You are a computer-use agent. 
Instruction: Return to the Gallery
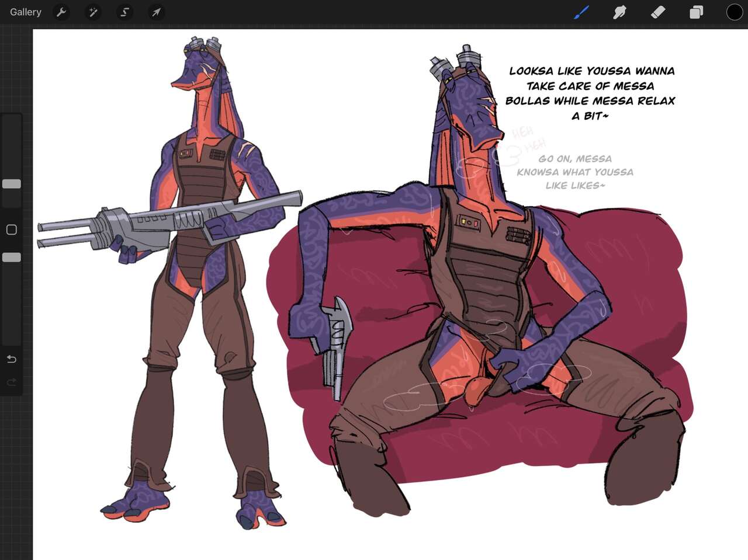tap(26, 12)
